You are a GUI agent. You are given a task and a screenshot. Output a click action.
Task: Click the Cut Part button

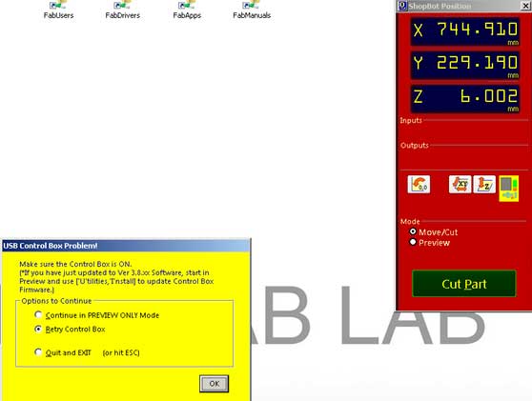point(463,284)
